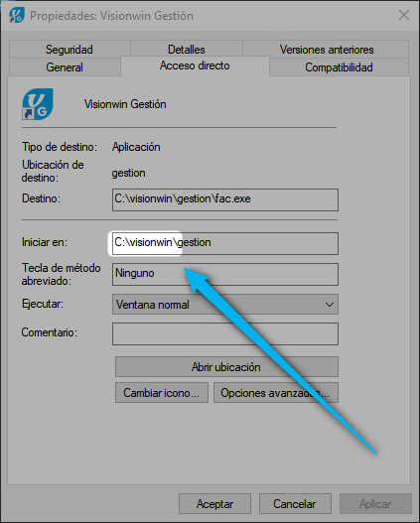The image size is (420, 523).
Task: Open the Detalles tab
Action: [x=186, y=50]
